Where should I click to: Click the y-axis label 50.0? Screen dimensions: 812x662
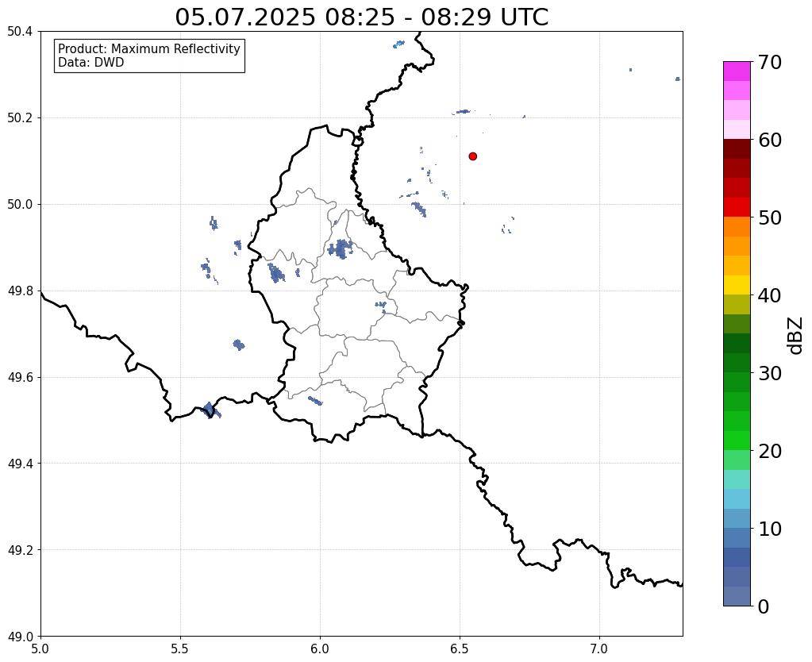pyautogui.click(x=20, y=205)
